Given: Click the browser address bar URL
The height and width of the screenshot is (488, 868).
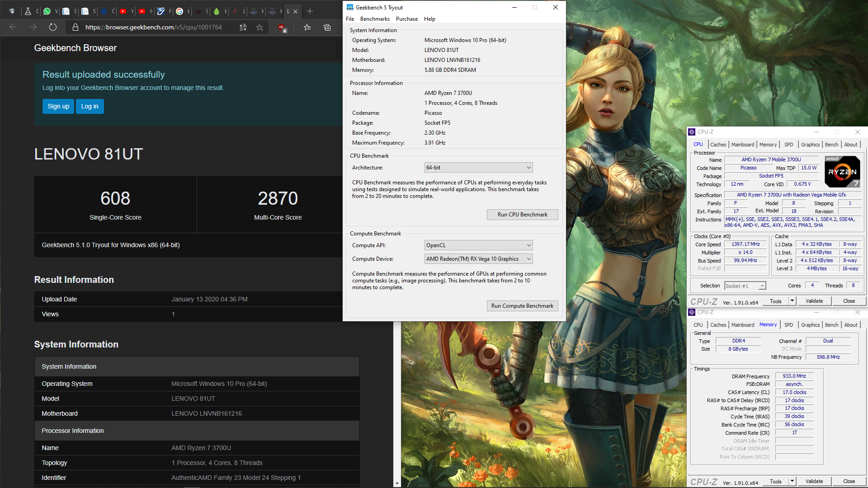Looking at the screenshot, I should coord(154,27).
